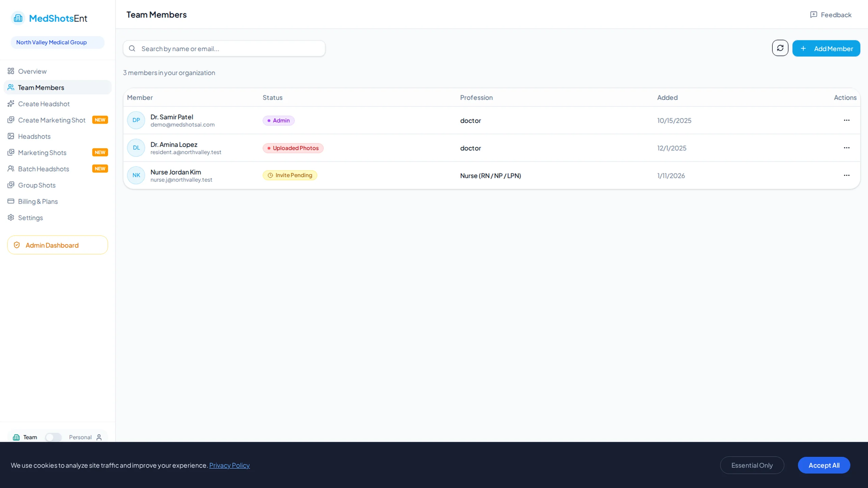Click the Billing & Plans card icon
Screen dimensions: 868x488
[x=11, y=201]
